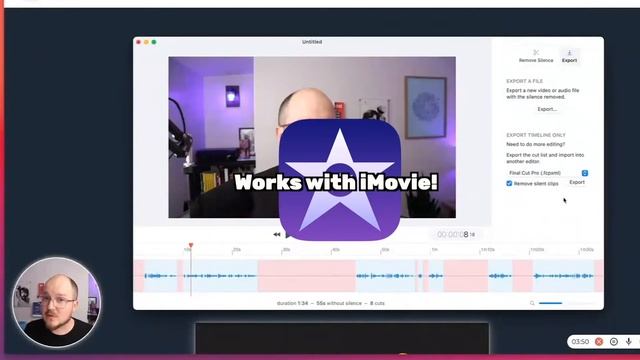Click the 20s mark on the timeline ruler
The width and height of the screenshot is (640, 360).
(236, 249)
